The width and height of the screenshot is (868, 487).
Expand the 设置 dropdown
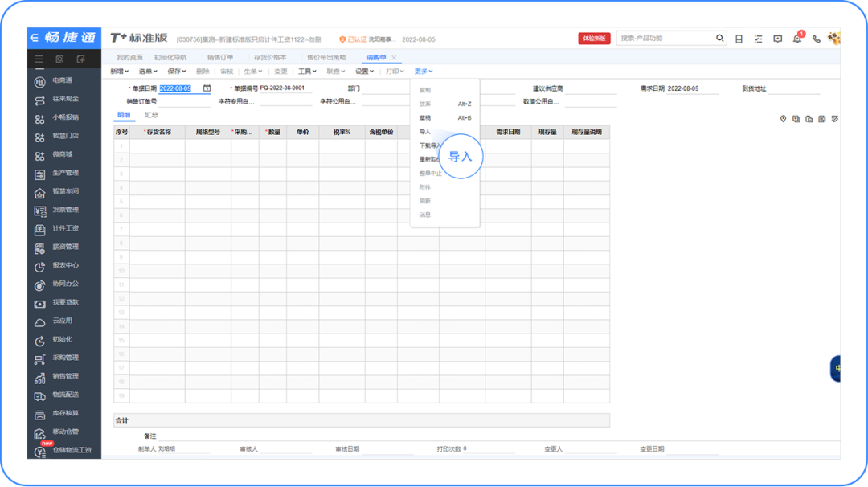pyautogui.click(x=364, y=72)
